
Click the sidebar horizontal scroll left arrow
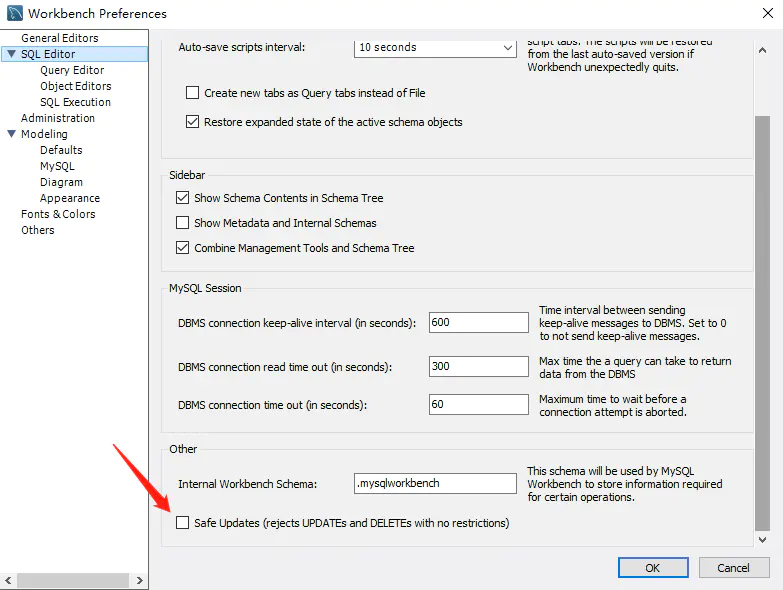(x=8, y=580)
